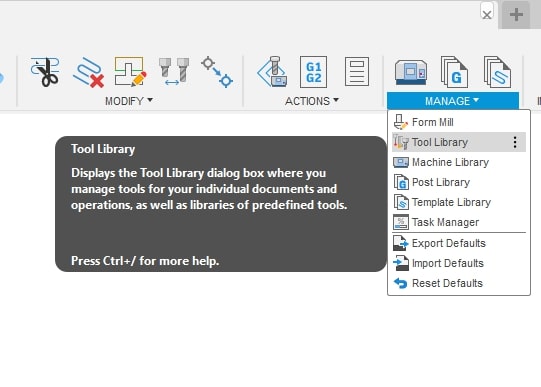Choose Import Defaults menu entry
Viewport: 541px width, 387px height.
pyautogui.click(x=459, y=263)
